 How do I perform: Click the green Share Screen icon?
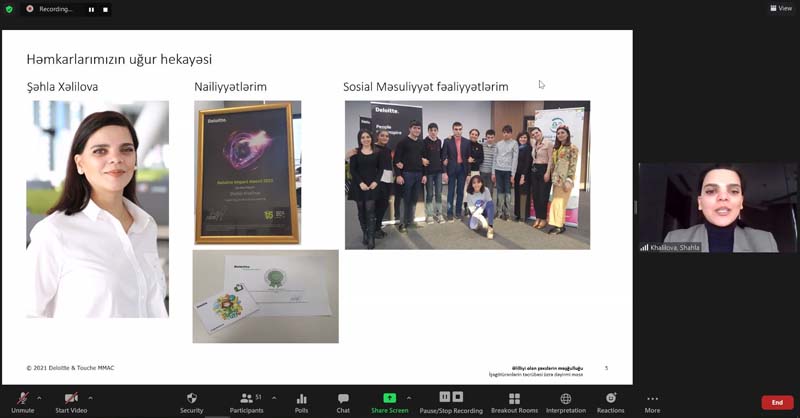(389, 398)
